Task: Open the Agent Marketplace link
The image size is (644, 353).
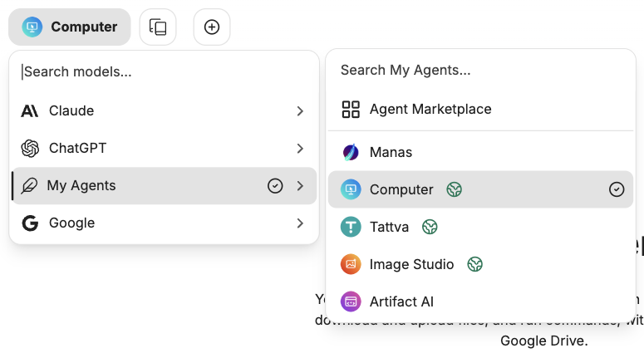Action: pyautogui.click(x=480, y=109)
